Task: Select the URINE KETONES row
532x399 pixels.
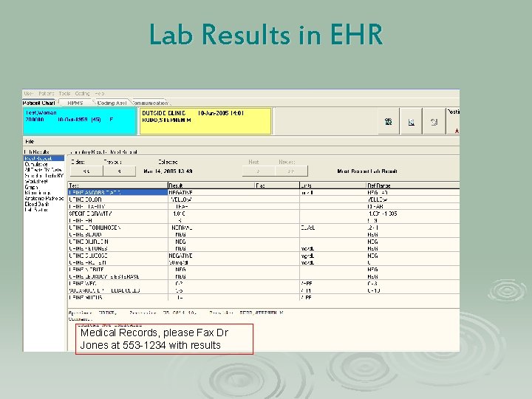Action: pos(264,249)
